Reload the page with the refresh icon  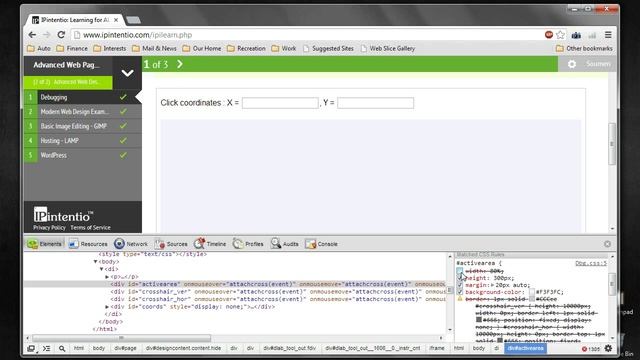[x=61, y=35]
